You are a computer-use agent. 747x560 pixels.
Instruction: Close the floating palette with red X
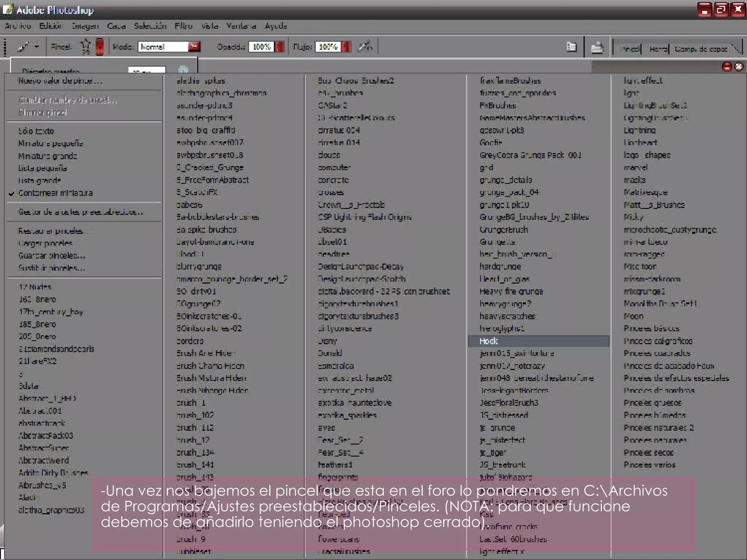[x=739, y=67]
